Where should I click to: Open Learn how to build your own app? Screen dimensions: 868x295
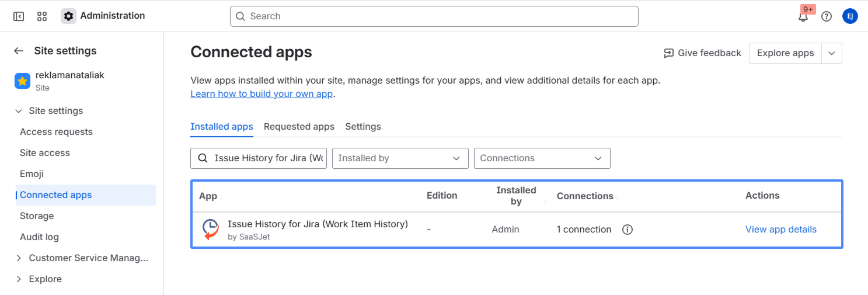(262, 94)
